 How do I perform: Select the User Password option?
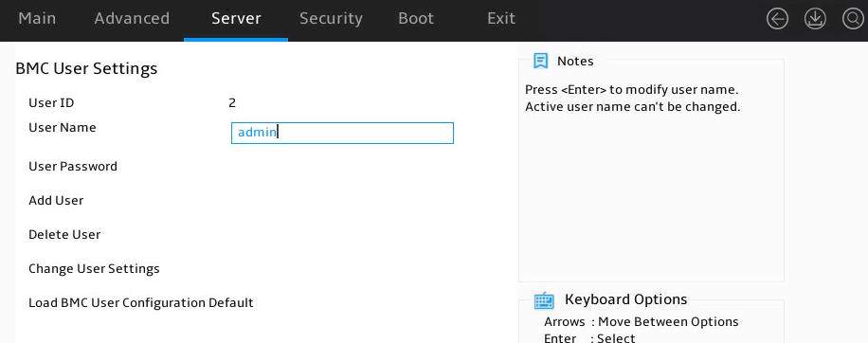point(73,167)
